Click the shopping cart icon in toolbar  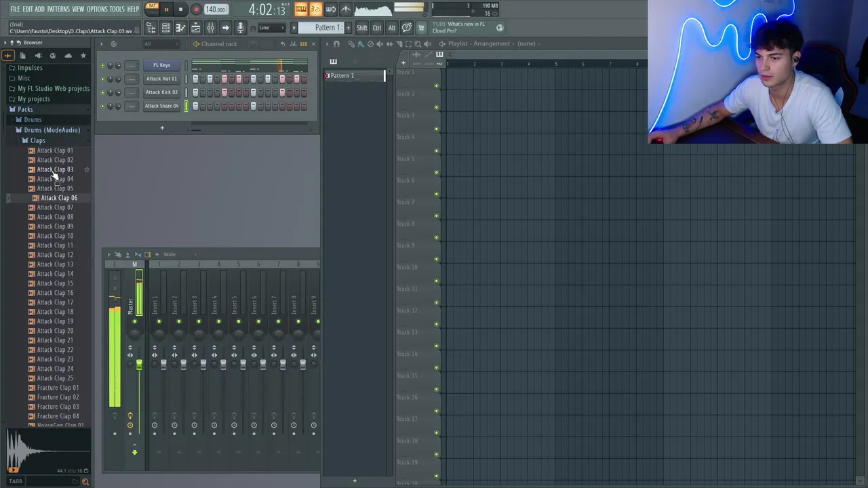[421, 28]
